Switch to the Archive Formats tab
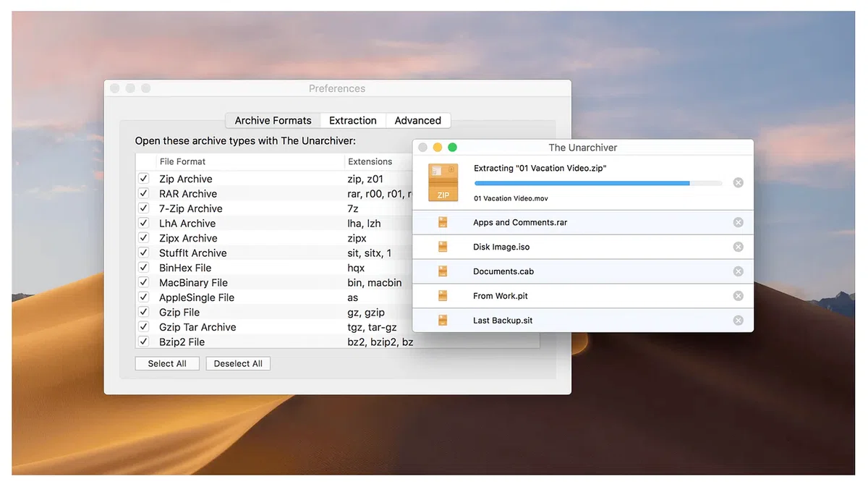The height and width of the screenshot is (487, 868). pyautogui.click(x=273, y=121)
